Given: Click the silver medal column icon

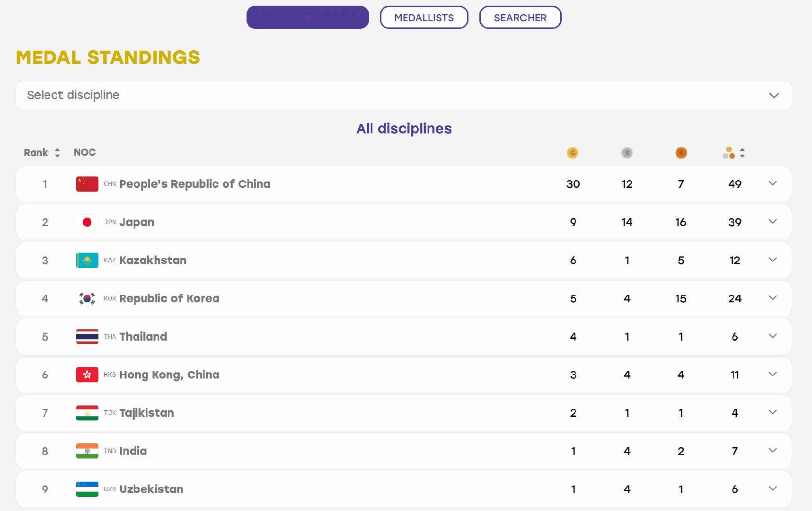Looking at the screenshot, I should (627, 153).
